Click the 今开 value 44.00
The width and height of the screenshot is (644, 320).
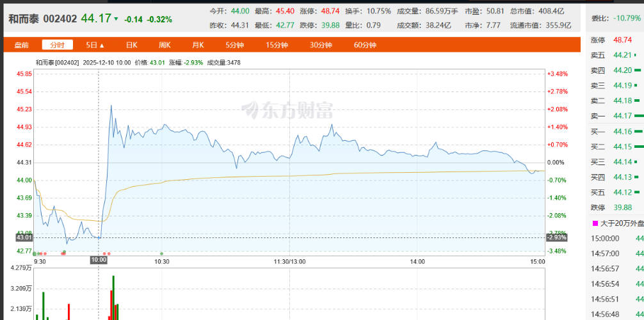(x=240, y=11)
